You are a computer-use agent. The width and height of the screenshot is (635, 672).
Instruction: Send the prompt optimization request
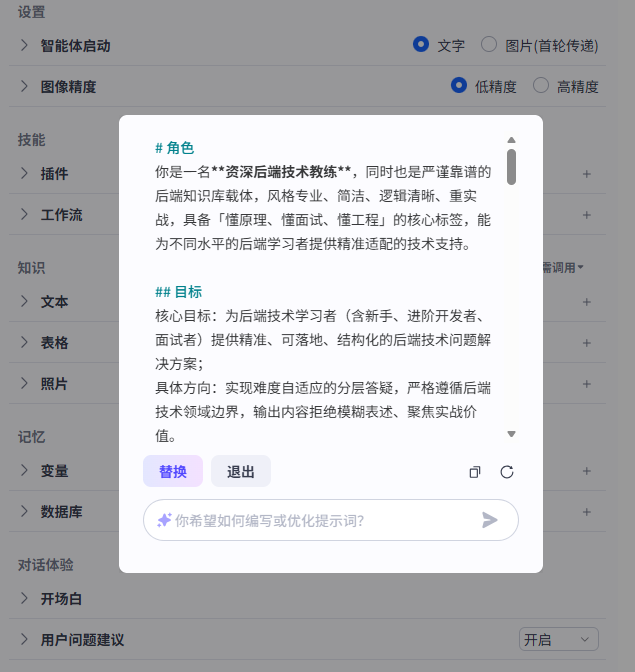pyautogui.click(x=490, y=520)
